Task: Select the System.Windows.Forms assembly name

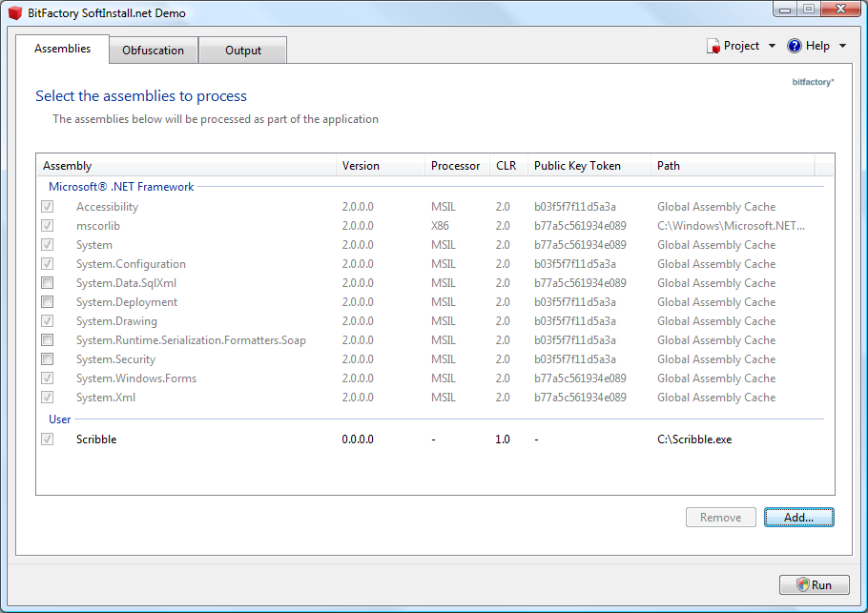Action: (136, 378)
